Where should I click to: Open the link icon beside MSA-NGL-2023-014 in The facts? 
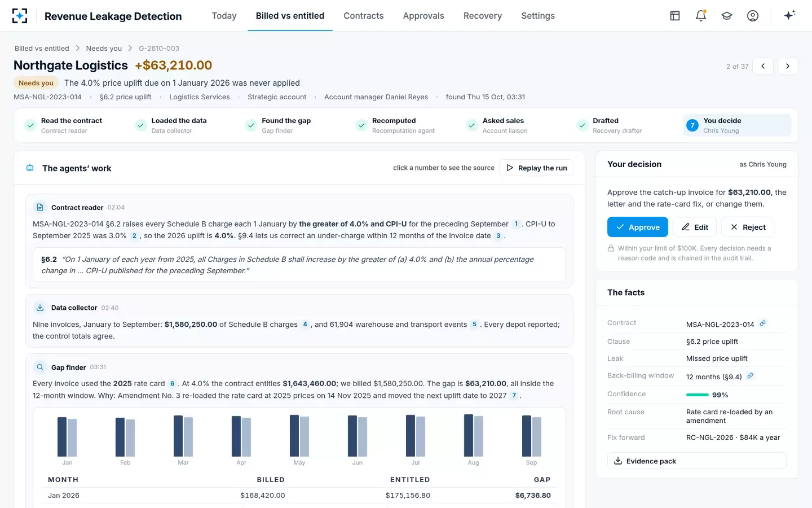762,323
